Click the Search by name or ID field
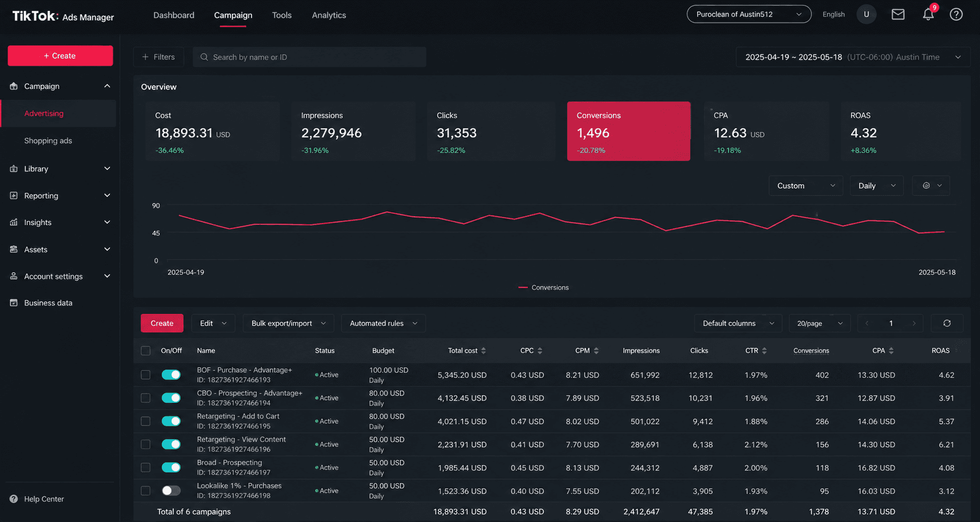980x522 pixels. [310, 57]
